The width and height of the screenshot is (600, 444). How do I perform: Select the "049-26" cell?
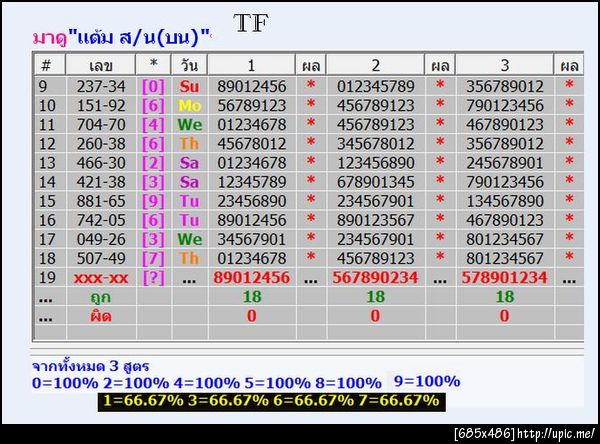click(101, 240)
